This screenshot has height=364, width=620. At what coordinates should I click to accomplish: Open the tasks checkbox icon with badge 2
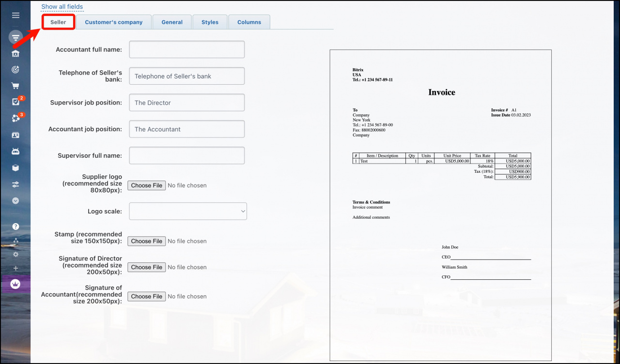tap(15, 102)
